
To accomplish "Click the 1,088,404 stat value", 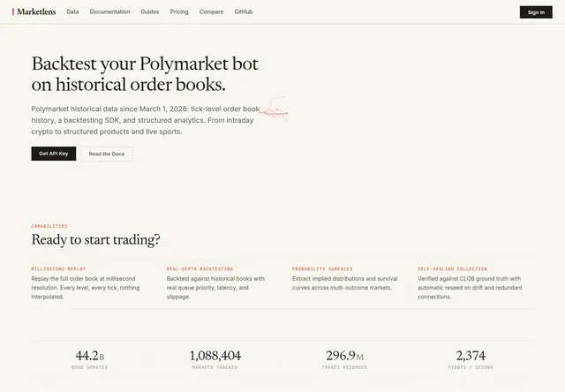I will pyautogui.click(x=215, y=356).
